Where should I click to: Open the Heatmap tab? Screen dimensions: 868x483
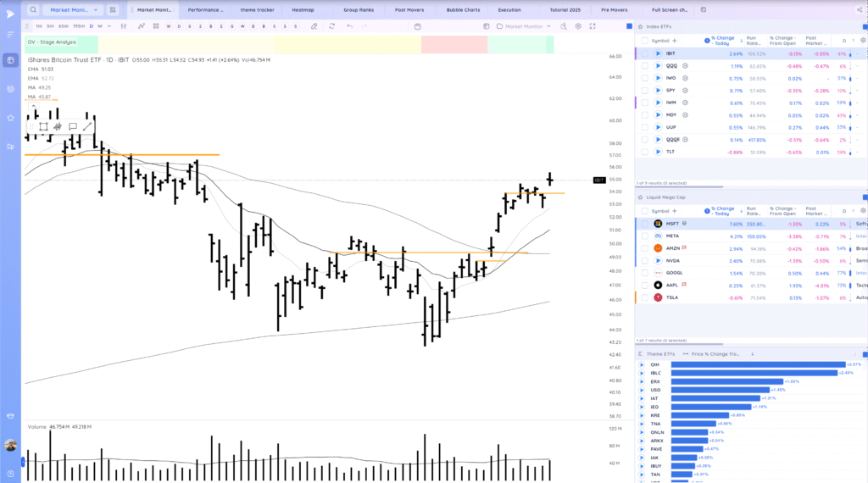click(303, 10)
